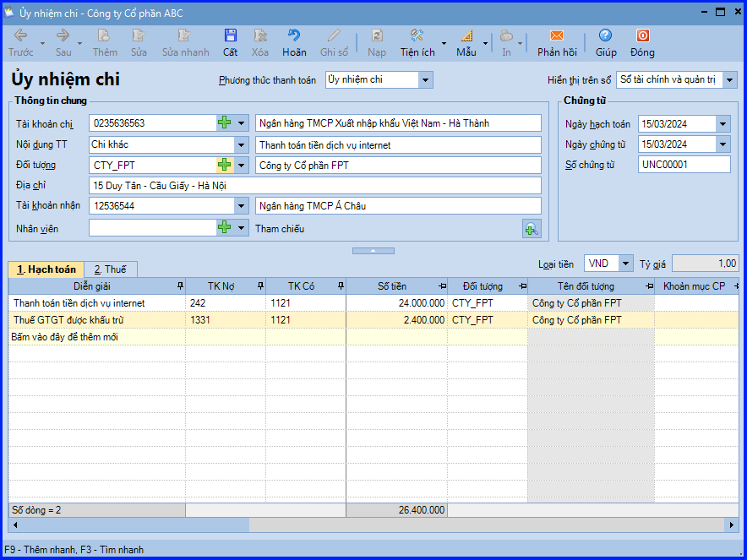Pin the Số tiền column
Viewport: 747px width, 560px height.
(442, 286)
